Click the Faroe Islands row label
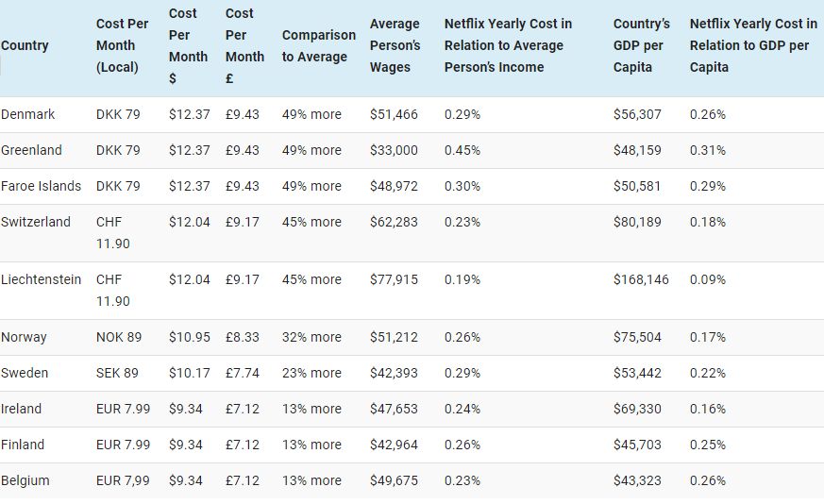This screenshot has height=504, width=824. click(x=41, y=186)
